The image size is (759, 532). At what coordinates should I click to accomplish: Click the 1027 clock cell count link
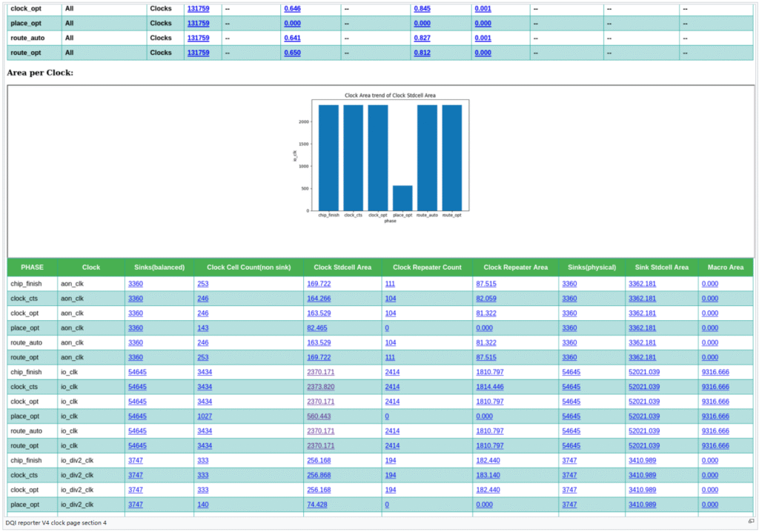pyautogui.click(x=205, y=416)
